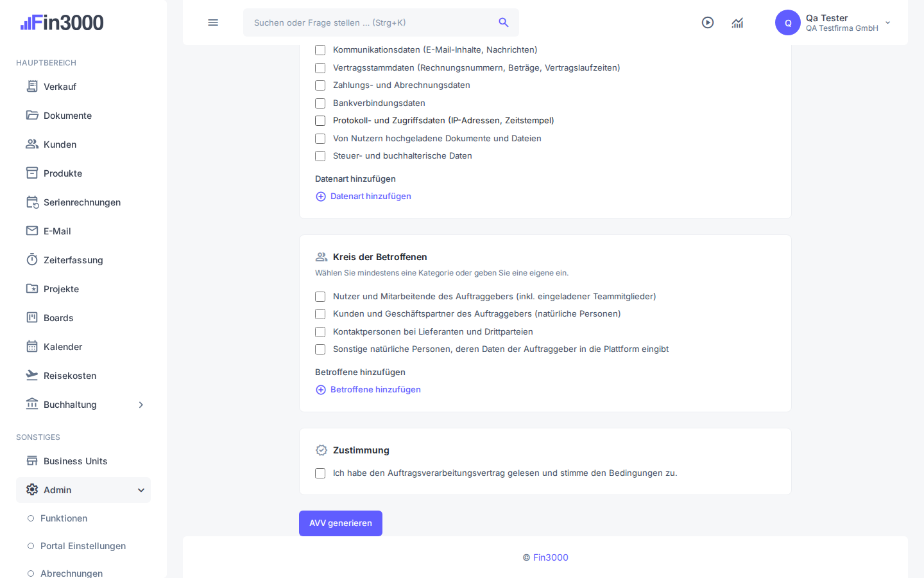Click the Reisekosten airplane icon
Image resolution: width=924 pixels, height=578 pixels.
tap(32, 375)
